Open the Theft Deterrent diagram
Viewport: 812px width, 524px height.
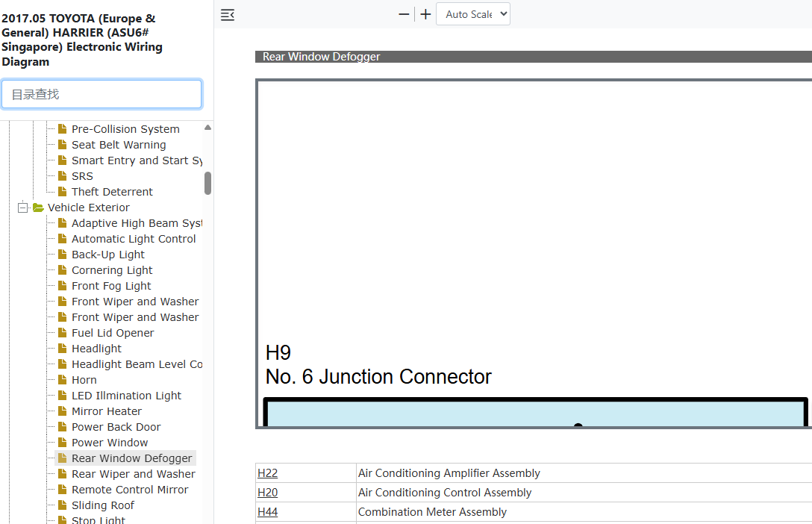pos(112,192)
